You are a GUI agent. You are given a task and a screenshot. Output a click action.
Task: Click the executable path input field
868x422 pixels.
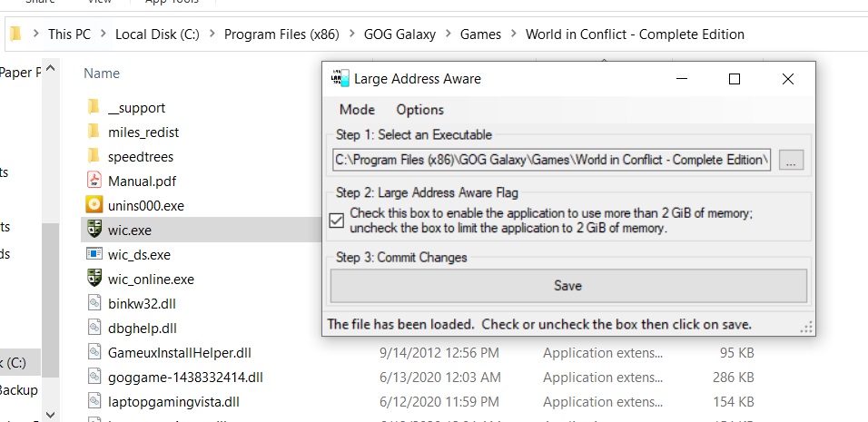551,160
